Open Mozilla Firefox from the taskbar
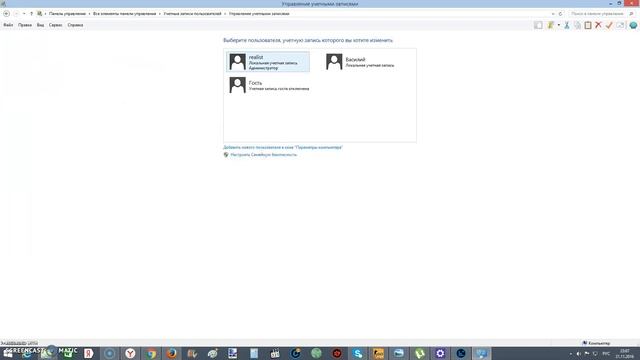Screen dimensions: 640x360 tap(171, 353)
